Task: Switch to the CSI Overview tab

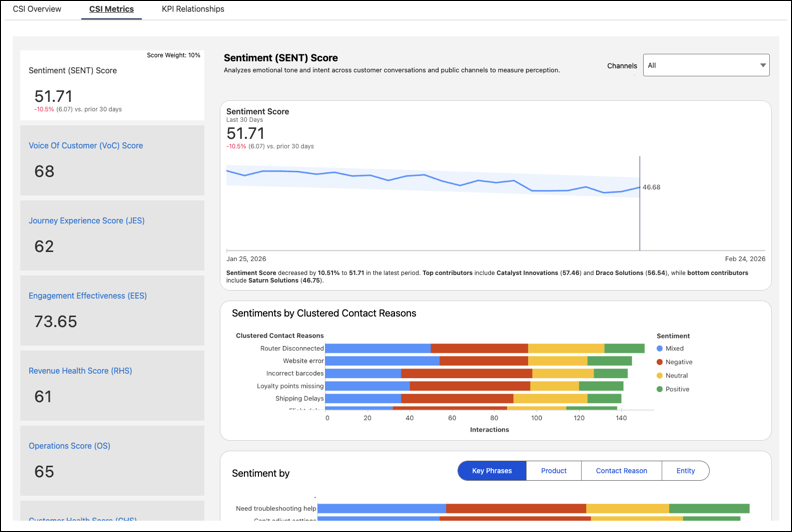Action: (x=37, y=9)
